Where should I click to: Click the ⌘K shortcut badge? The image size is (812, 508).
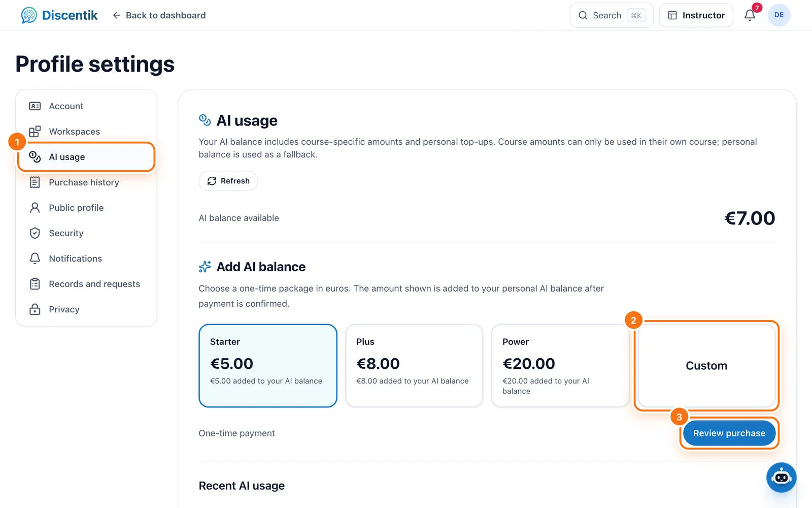click(x=636, y=15)
